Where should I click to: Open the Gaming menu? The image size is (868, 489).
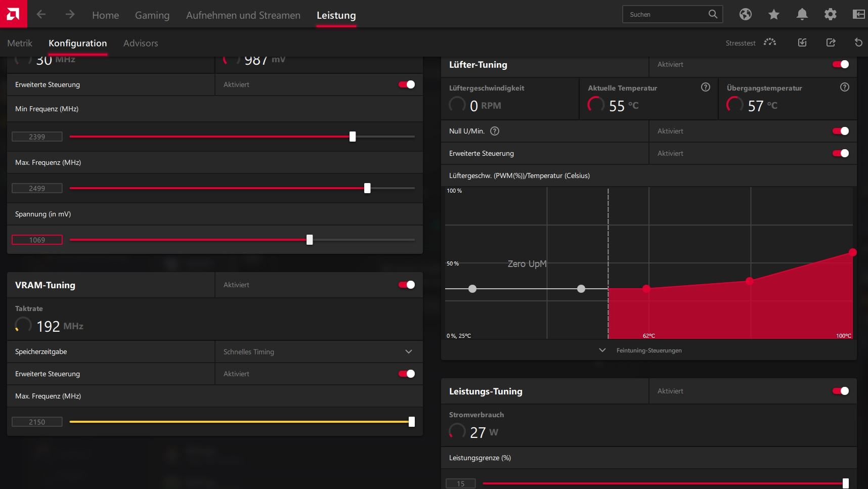pos(152,15)
